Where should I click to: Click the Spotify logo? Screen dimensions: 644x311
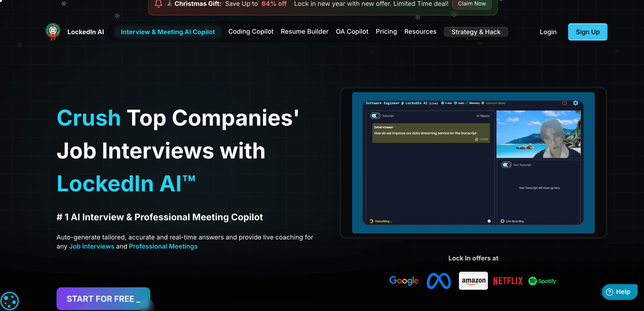(542, 281)
